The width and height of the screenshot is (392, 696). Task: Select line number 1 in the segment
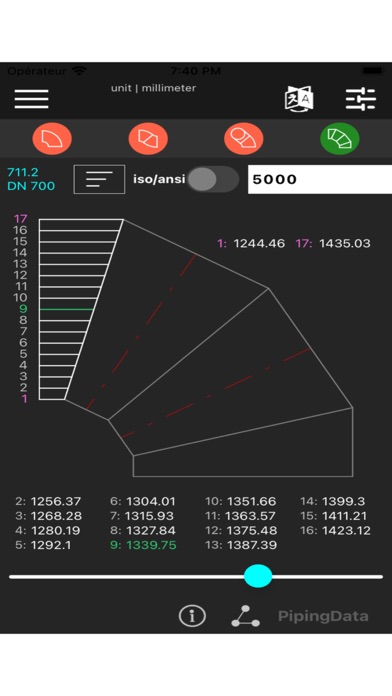[24, 399]
